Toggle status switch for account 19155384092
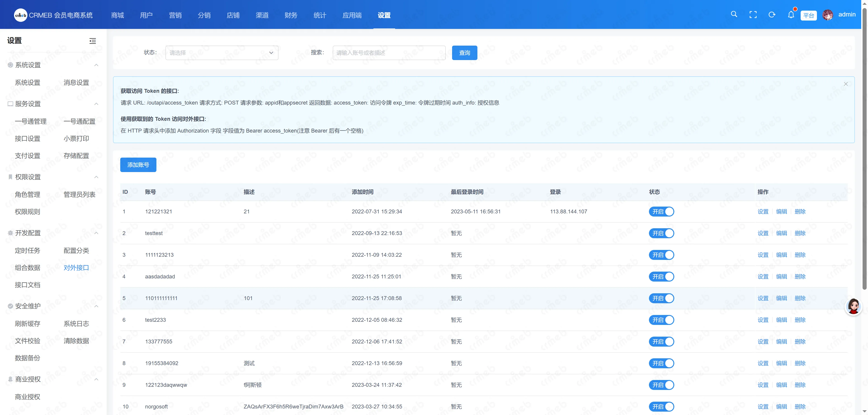The image size is (868, 415). pyautogui.click(x=661, y=364)
